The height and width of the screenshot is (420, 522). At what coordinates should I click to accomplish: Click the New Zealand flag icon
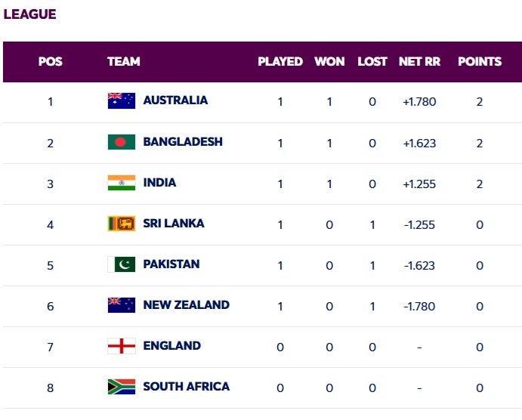(121, 305)
